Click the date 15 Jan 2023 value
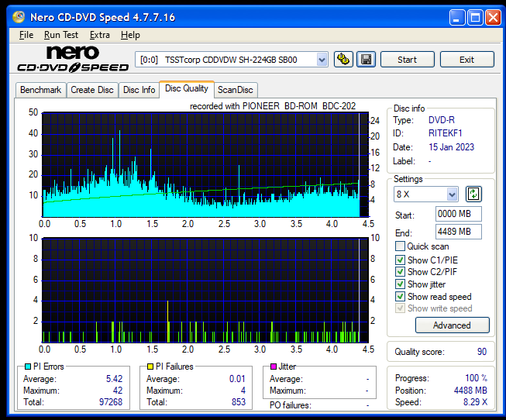 point(451,147)
